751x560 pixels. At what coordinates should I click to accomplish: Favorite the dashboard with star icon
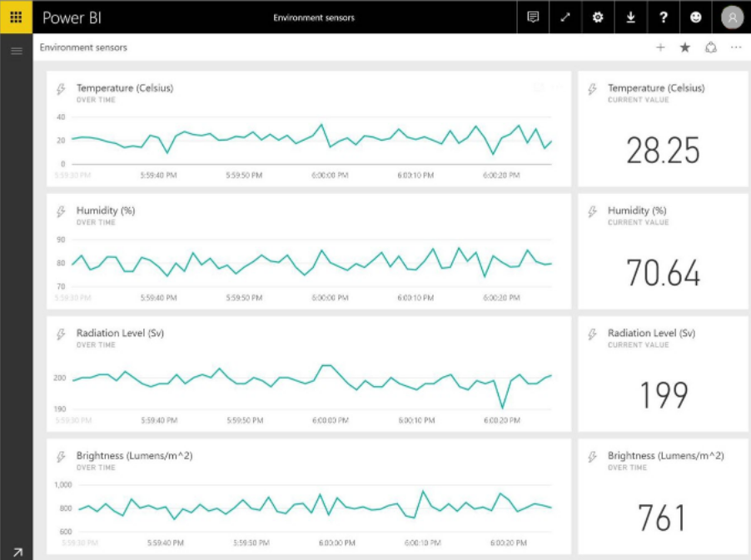pyautogui.click(x=685, y=47)
